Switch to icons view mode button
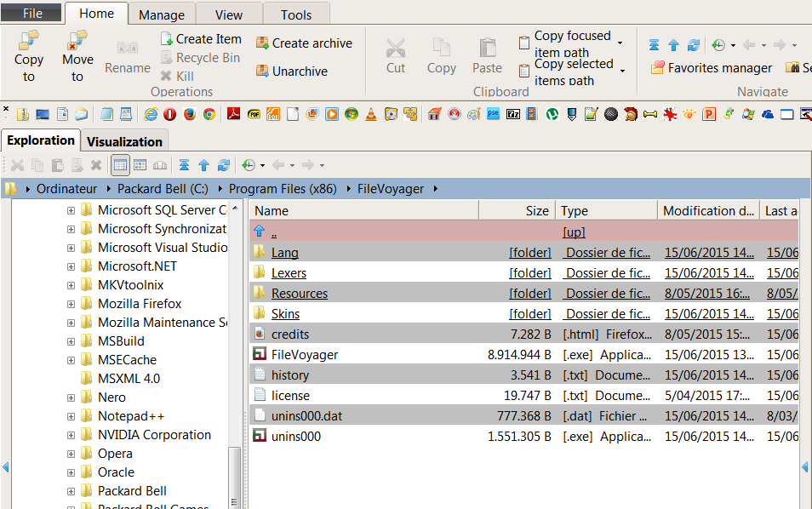The image size is (812, 509). tap(140, 165)
